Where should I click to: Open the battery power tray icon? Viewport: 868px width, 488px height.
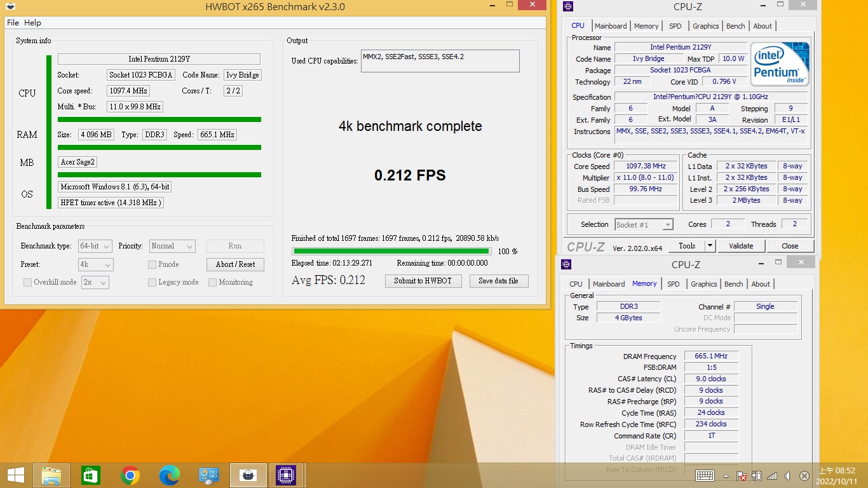[x=757, y=475]
